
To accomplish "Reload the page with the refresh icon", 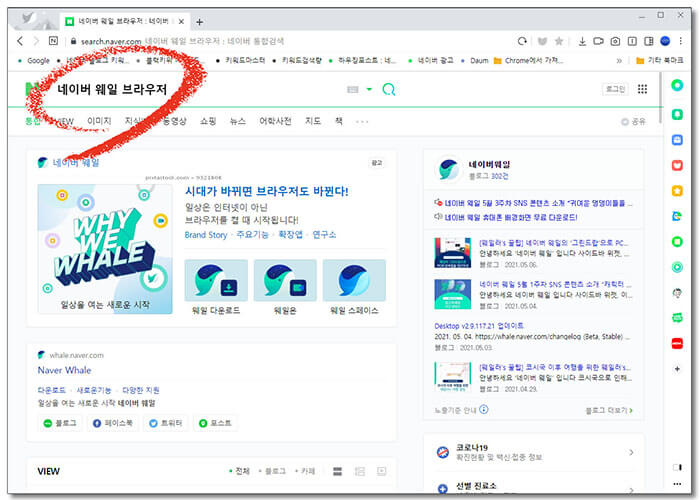I will coord(522,42).
